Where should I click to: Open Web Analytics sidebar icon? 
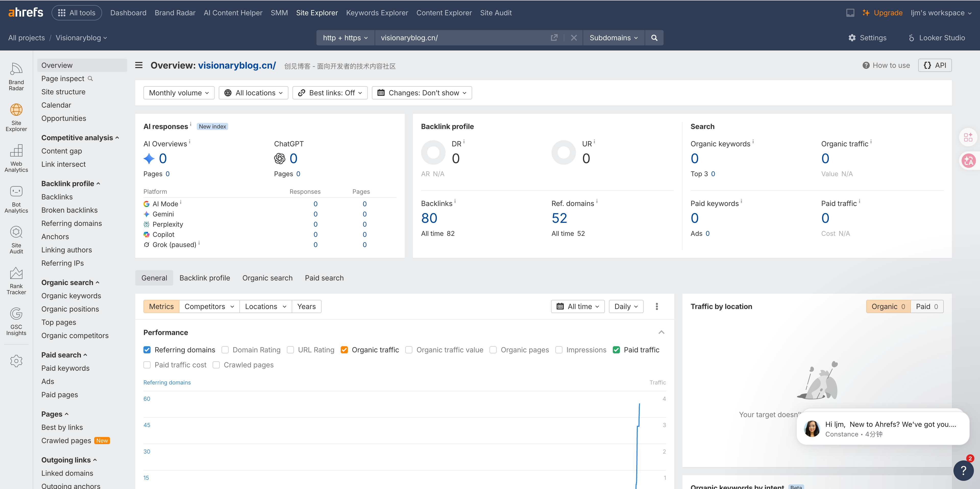pos(16,158)
